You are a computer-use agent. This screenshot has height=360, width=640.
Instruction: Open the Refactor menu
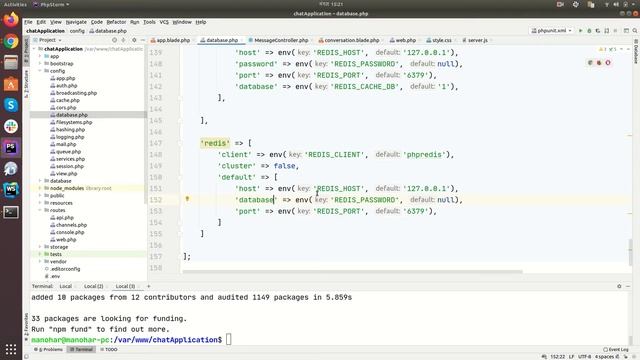pos(116,22)
